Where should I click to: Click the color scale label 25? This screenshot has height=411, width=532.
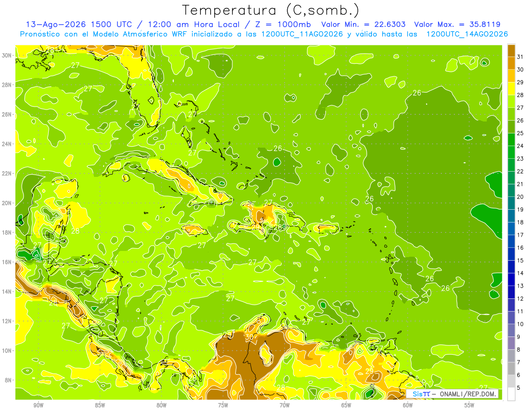(x=520, y=133)
